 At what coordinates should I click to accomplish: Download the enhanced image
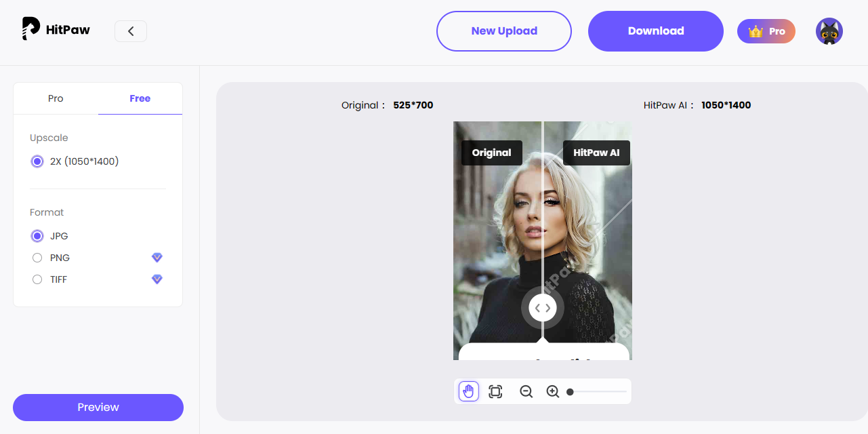tap(655, 31)
